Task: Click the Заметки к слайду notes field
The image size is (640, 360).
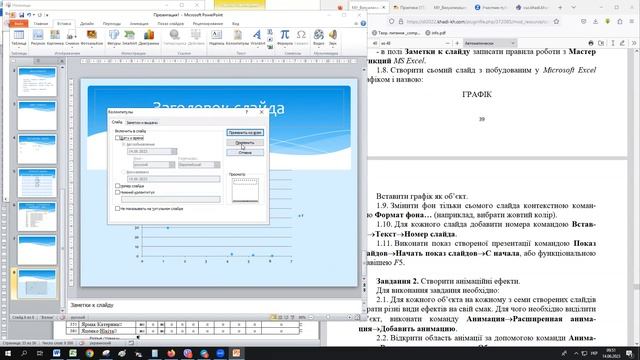Action: [214, 305]
